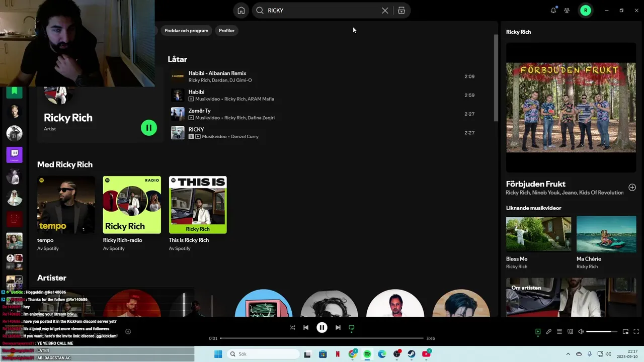Select the RICKY track by Denzel Curry
The width and height of the screenshot is (644, 362).
click(322, 133)
